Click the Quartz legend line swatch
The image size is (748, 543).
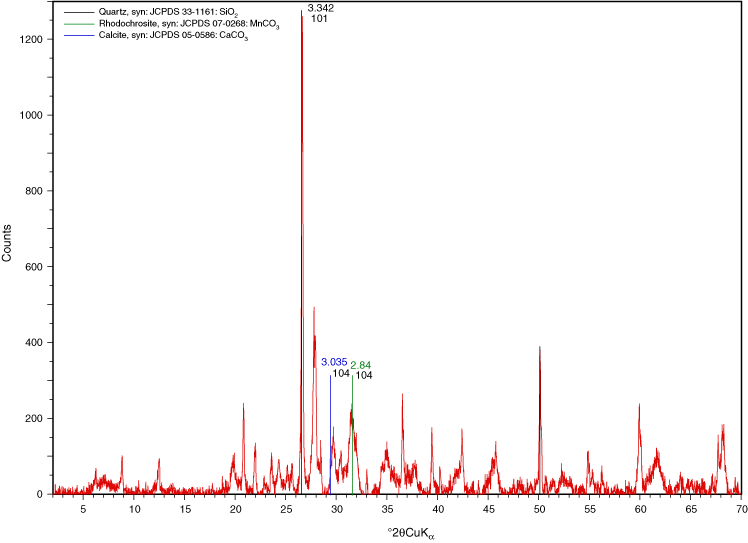[x=78, y=11]
